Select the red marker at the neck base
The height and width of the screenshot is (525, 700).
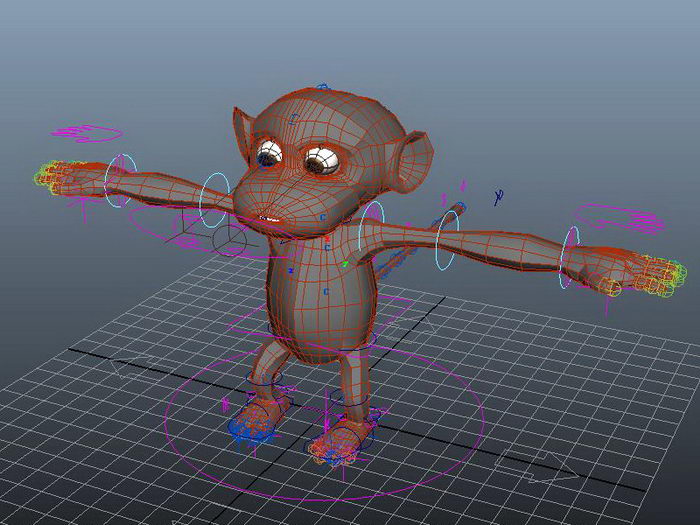(327, 239)
